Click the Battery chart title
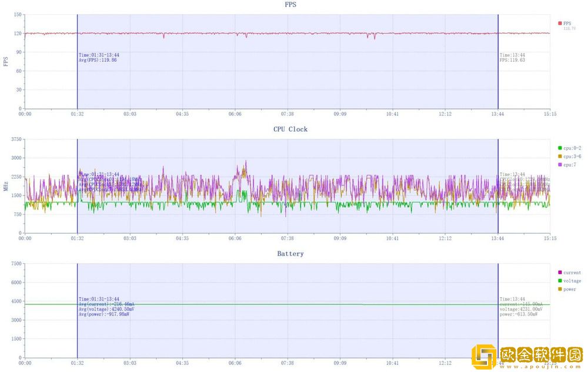This screenshot has height=372, width=588. click(x=290, y=254)
